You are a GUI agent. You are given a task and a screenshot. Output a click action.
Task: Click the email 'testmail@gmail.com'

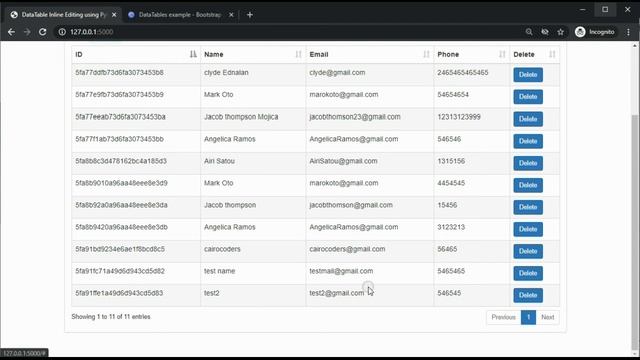[341, 271]
